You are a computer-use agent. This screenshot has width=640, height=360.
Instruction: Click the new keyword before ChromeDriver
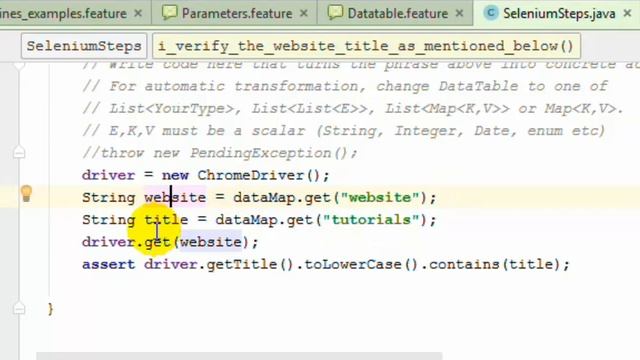pos(175,176)
